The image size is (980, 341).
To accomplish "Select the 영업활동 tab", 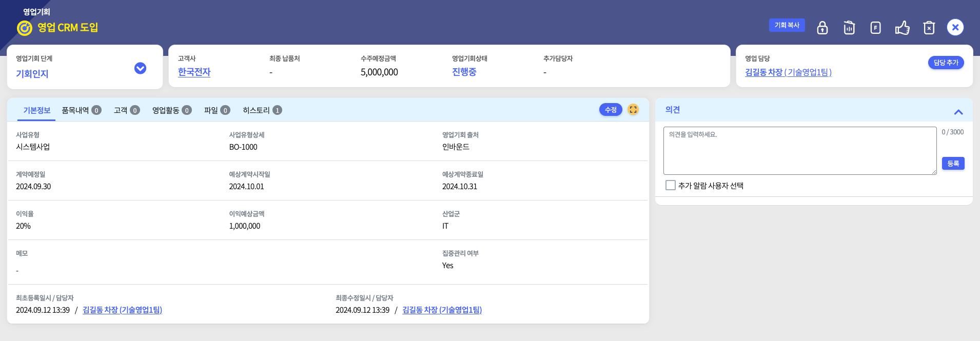I will click(171, 110).
